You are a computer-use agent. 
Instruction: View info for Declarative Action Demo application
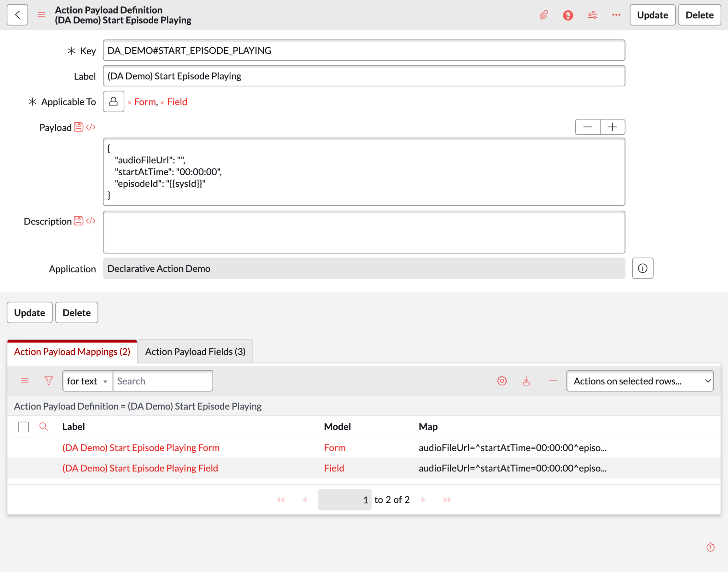643,268
